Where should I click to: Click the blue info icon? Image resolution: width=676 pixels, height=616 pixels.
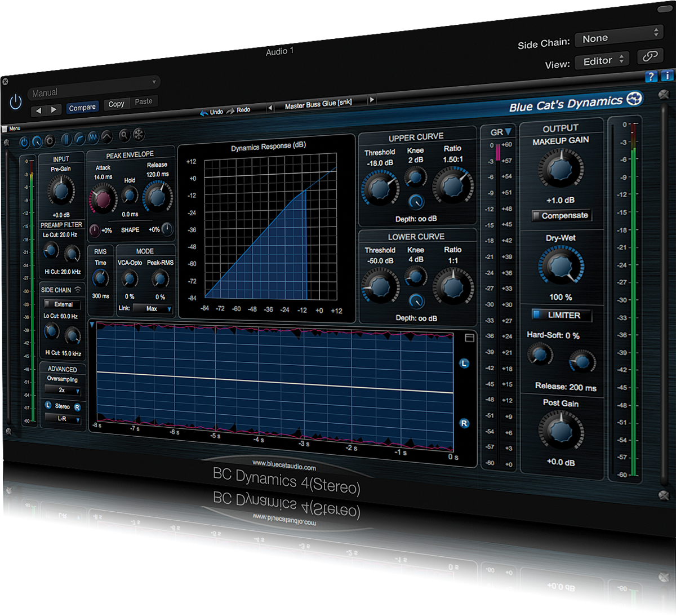(667, 76)
